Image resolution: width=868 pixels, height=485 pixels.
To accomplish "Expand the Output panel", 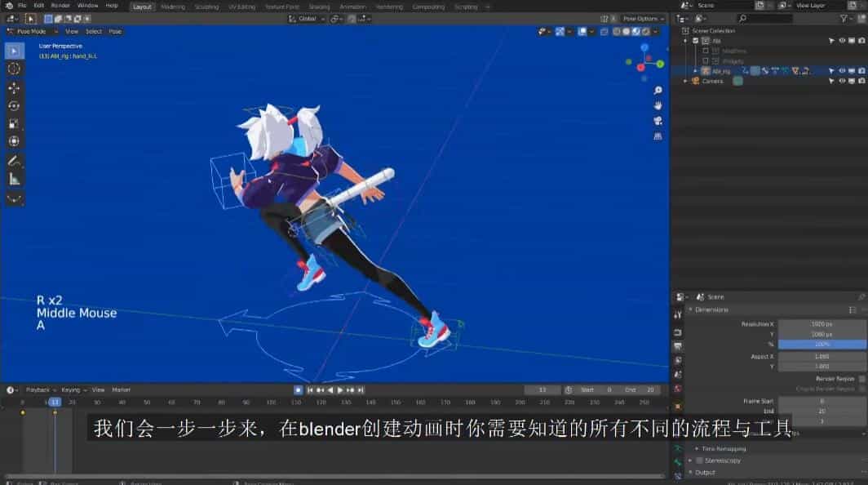I will (x=705, y=472).
